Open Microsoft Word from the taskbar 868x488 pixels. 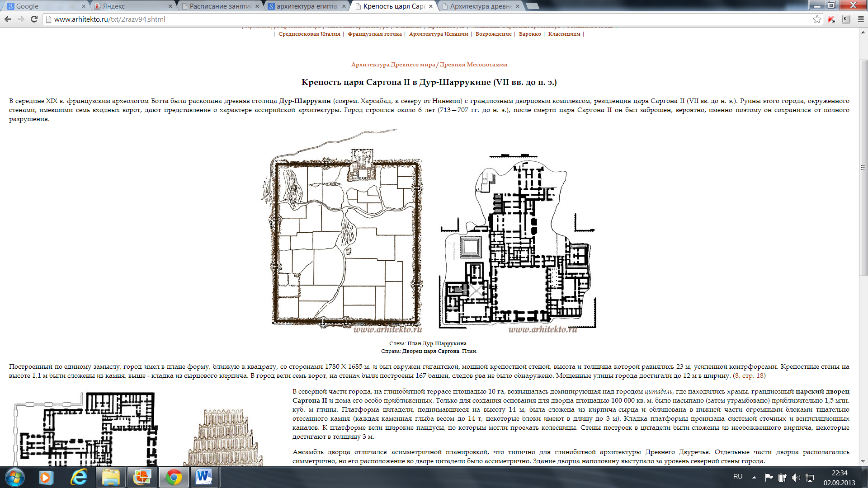204,477
